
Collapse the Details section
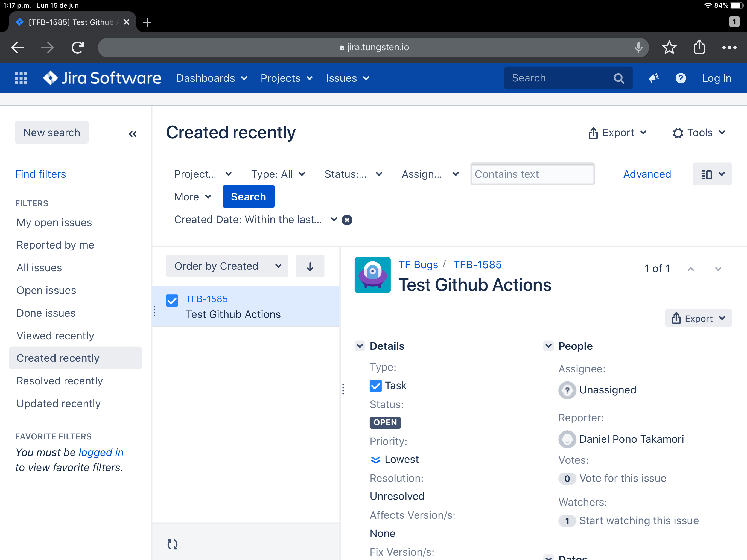360,346
